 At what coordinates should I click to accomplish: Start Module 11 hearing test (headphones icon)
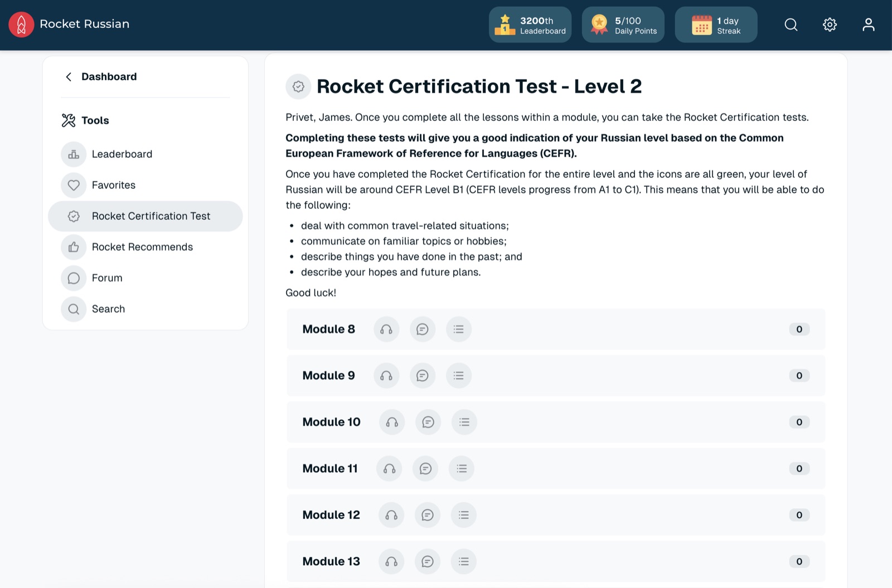tap(389, 469)
